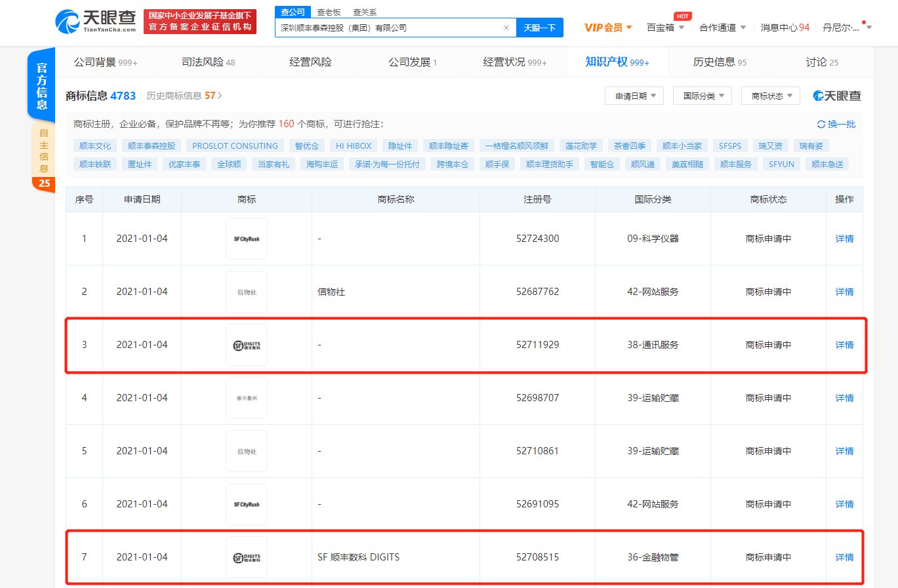The image size is (898, 588).
Task: Open the 公司发展 tab
Action: [x=413, y=62]
